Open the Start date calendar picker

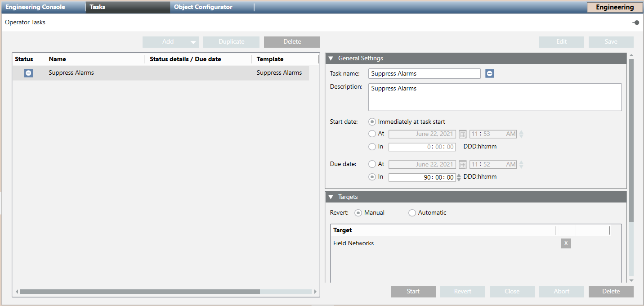click(x=463, y=134)
